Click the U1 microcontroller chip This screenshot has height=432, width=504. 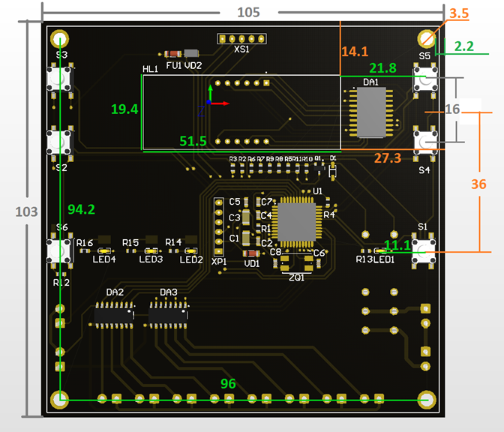click(x=296, y=222)
